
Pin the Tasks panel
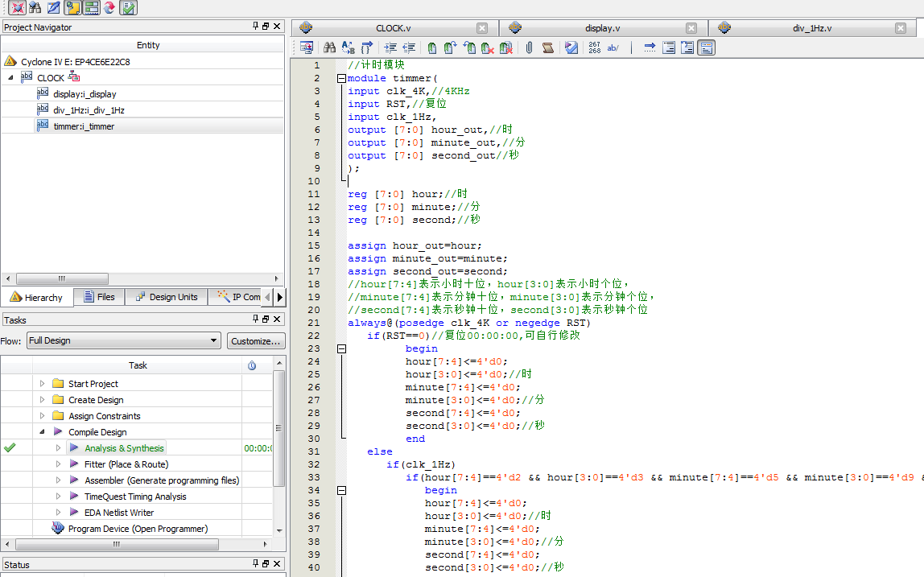[255, 319]
